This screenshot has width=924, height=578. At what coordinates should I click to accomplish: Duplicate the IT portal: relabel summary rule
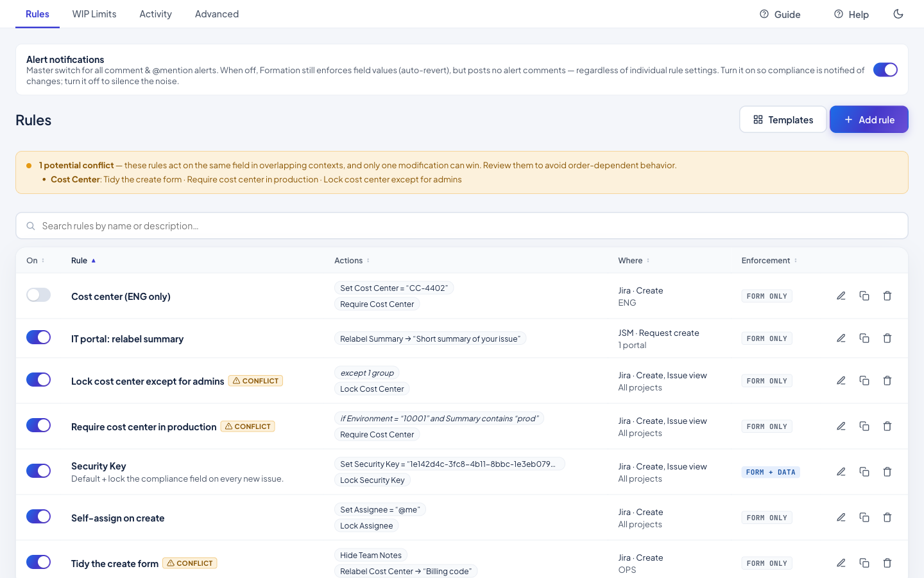pyautogui.click(x=864, y=338)
